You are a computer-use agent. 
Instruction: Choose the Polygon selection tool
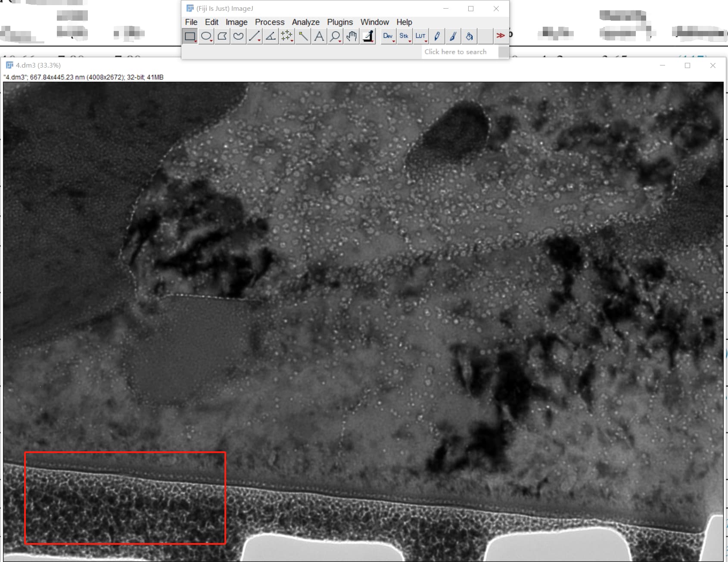pos(222,36)
